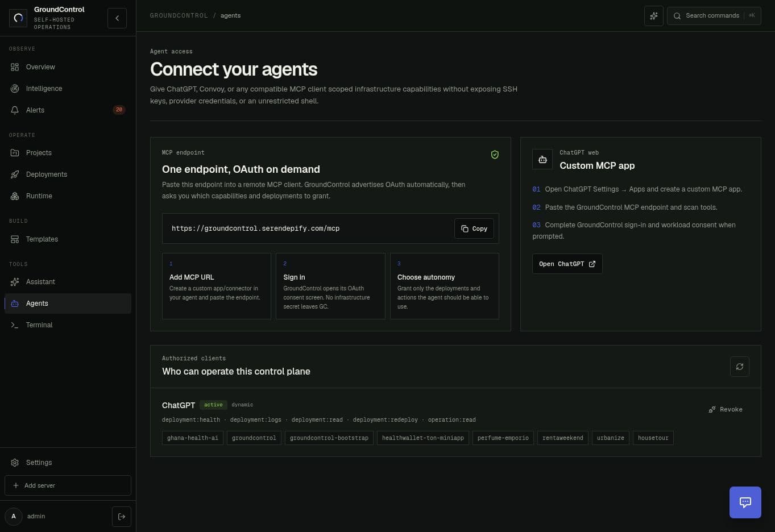This screenshot has height=532, width=775.
Task: Focus the Search commands field
Action: 714,16
